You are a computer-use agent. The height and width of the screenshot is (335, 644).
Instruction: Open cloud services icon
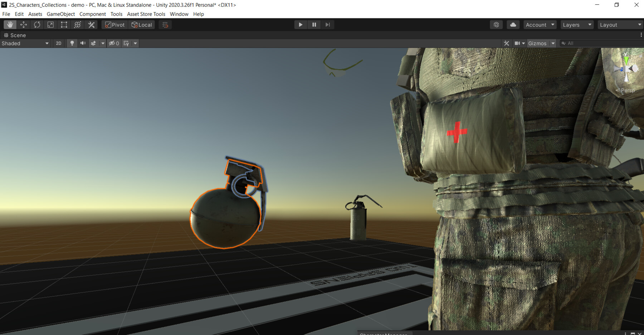(x=513, y=25)
